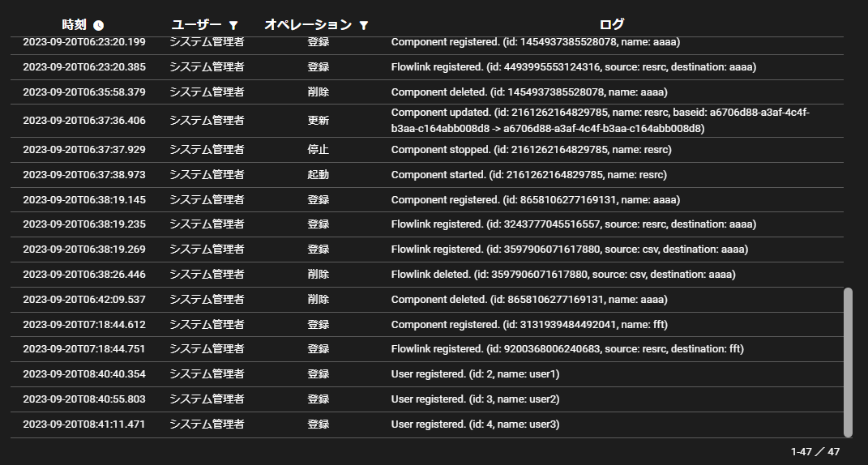Click the 停止 operation cell
Viewport: 868px width, 465px height.
click(x=319, y=150)
